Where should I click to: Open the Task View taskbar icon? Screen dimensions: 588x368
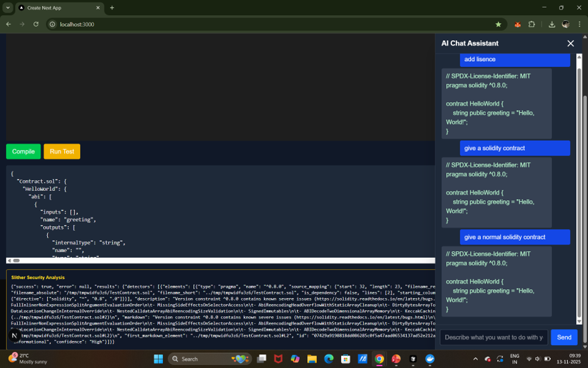click(x=261, y=359)
